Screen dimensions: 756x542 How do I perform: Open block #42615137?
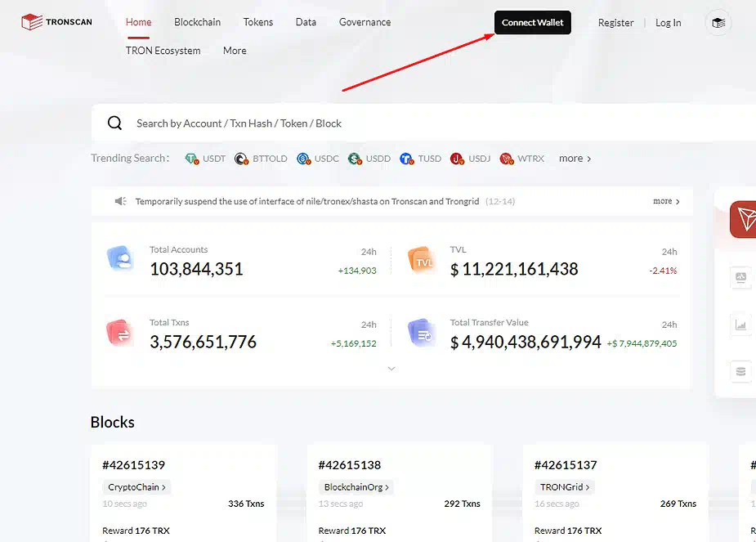point(566,465)
